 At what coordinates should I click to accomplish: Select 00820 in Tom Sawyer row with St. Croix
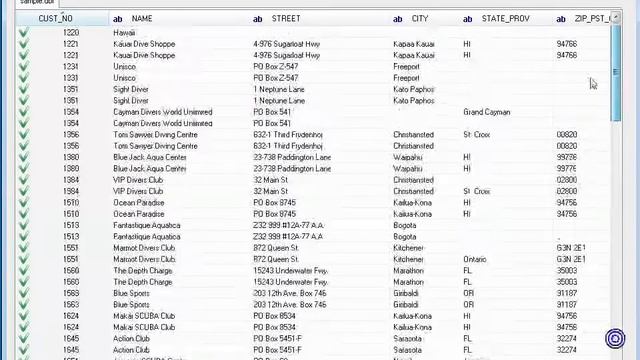coord(567,135)
